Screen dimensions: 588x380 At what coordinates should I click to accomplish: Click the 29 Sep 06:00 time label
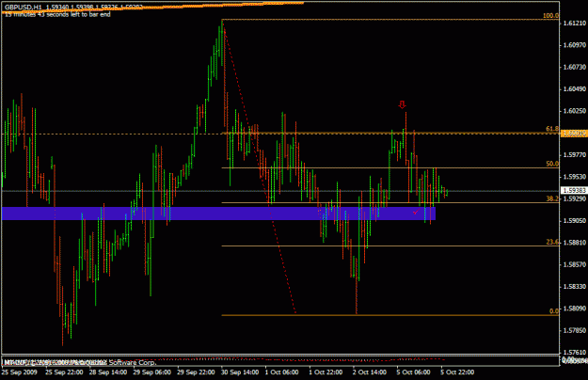[151, 372]
